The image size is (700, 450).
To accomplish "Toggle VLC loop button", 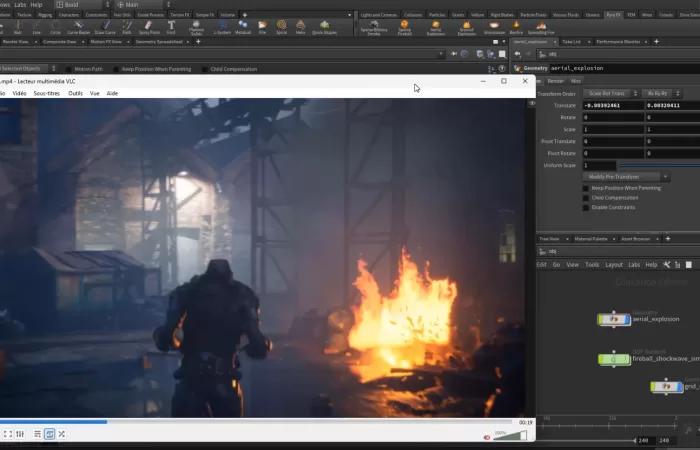I will pyautogui.click(x=50, y=434).
